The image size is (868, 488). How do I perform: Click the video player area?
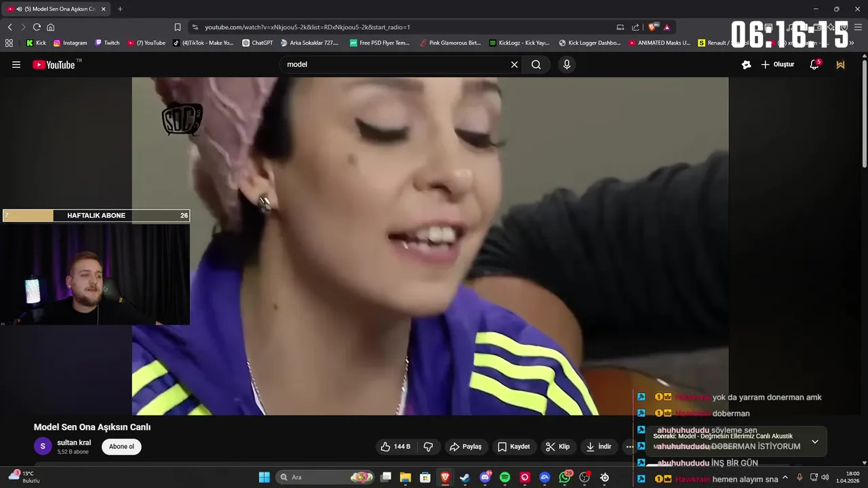430,246
